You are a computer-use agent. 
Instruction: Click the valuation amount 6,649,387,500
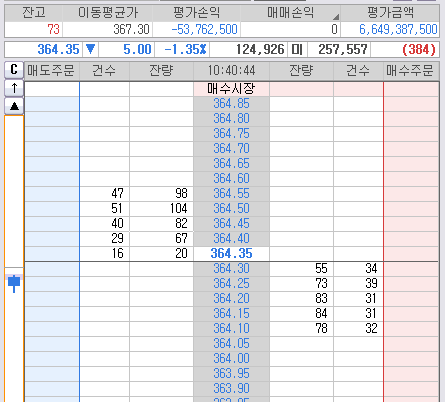pos(398,30)
